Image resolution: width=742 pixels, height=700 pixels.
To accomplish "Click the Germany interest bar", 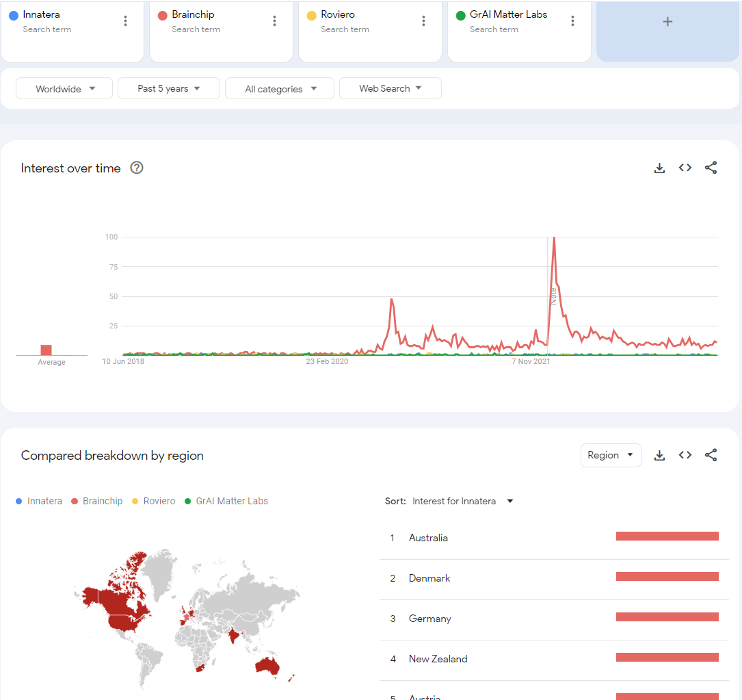I will [667, 617].
